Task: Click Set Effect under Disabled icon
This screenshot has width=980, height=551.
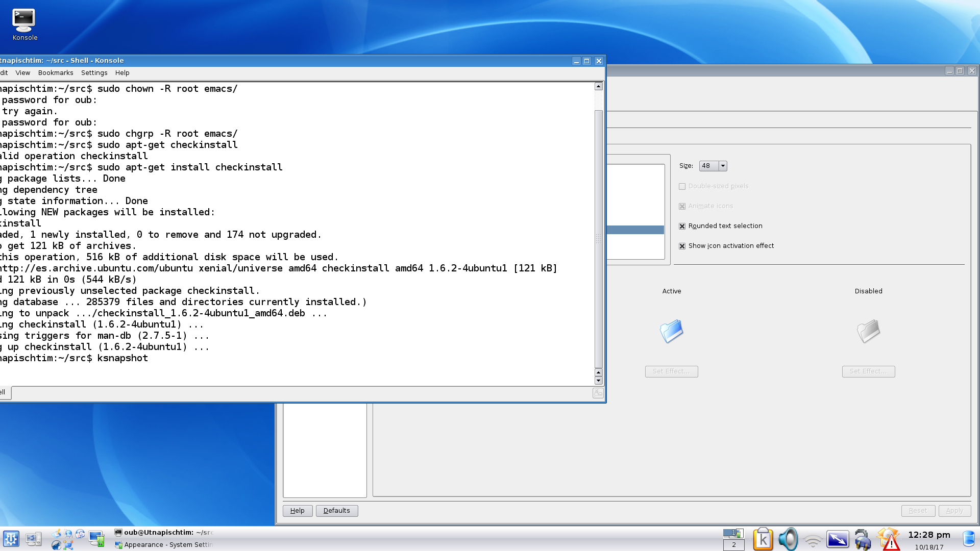Action: 868,371
